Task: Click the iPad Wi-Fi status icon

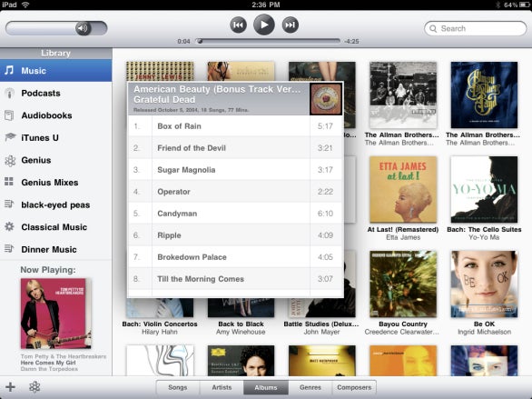Action: (x=25, y=5)
